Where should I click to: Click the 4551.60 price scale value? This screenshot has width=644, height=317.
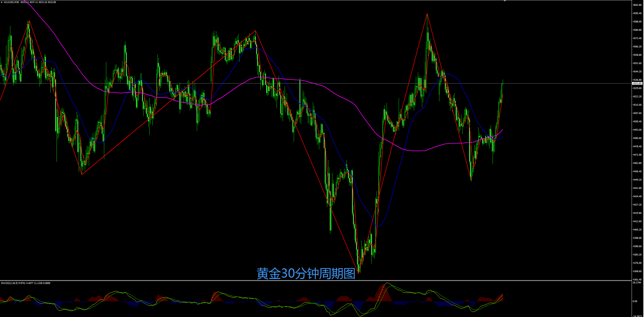coord(637,63)
